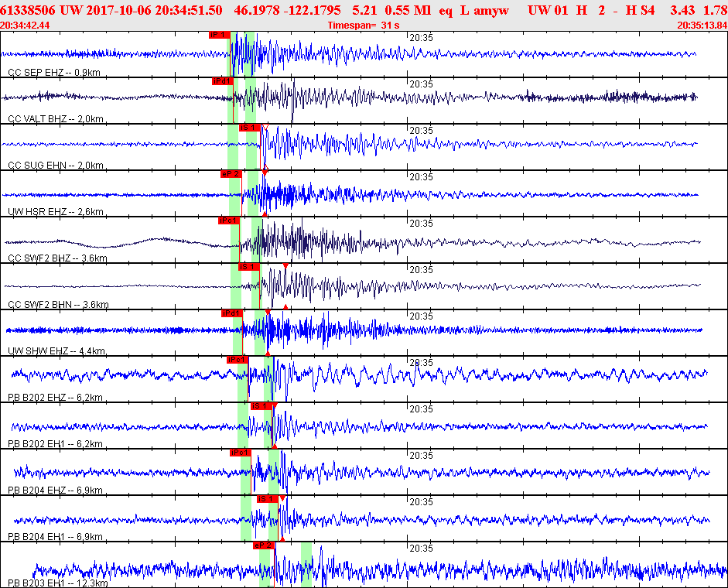Viewport: 728px width, 588px height.
Task: Click the CC VALT BHZ -- 2.0km station label
Action: pos(56,119)
